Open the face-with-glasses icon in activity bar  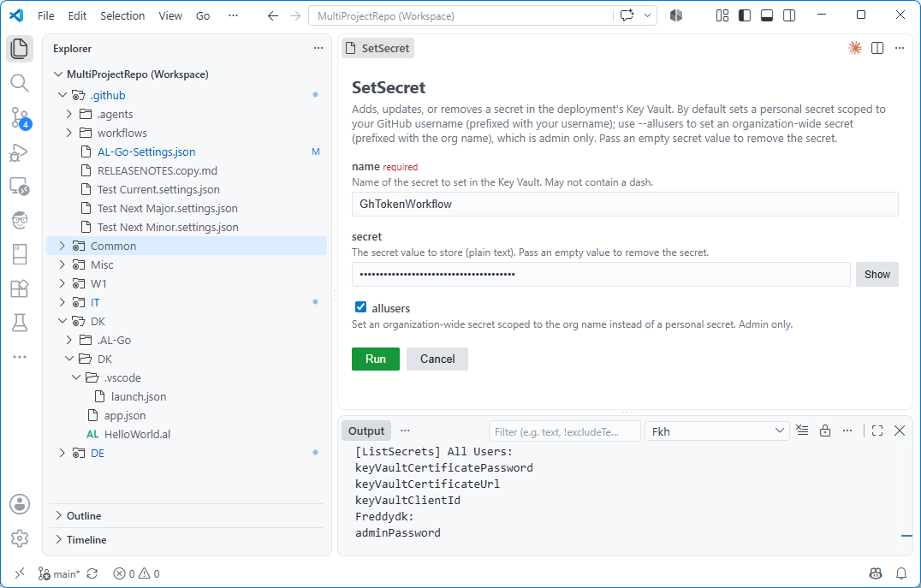[x=20, y=221]
